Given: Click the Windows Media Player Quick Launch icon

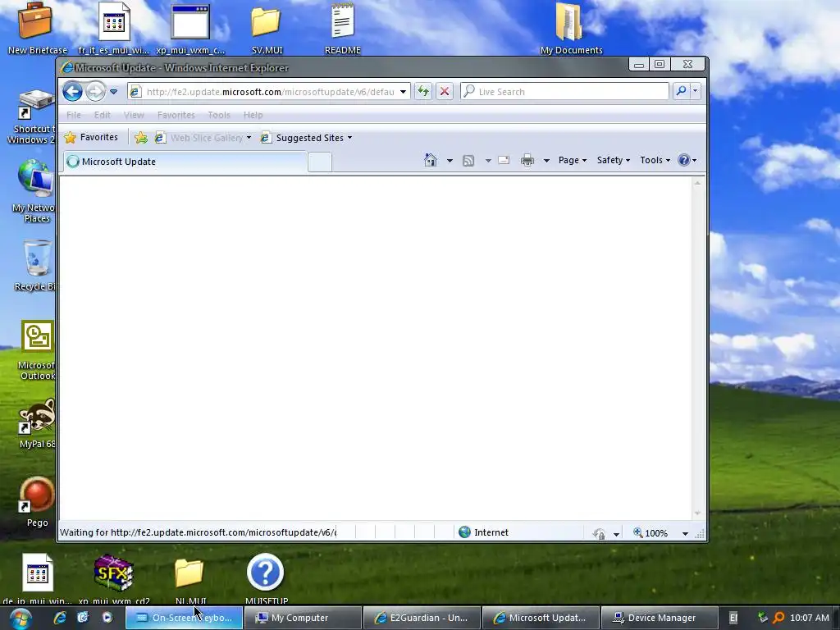Looking at the screenshot, I should tap(107, 618).
